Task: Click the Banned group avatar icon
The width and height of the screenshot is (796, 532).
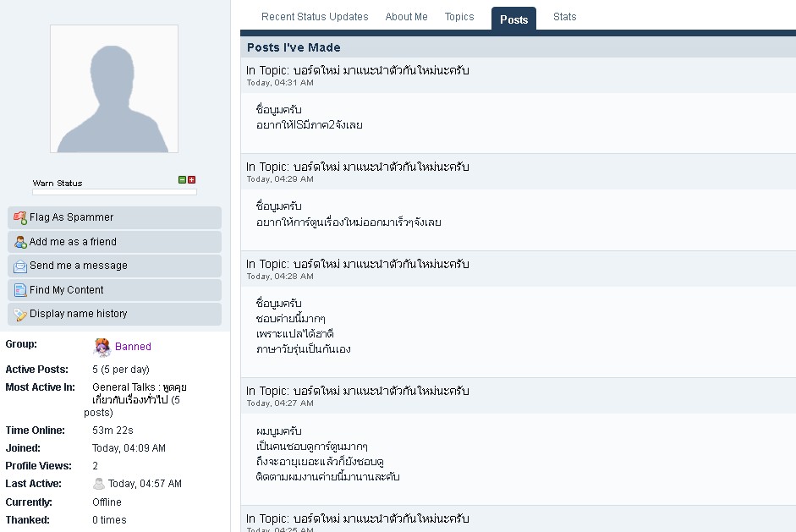Action: [102, 347]
